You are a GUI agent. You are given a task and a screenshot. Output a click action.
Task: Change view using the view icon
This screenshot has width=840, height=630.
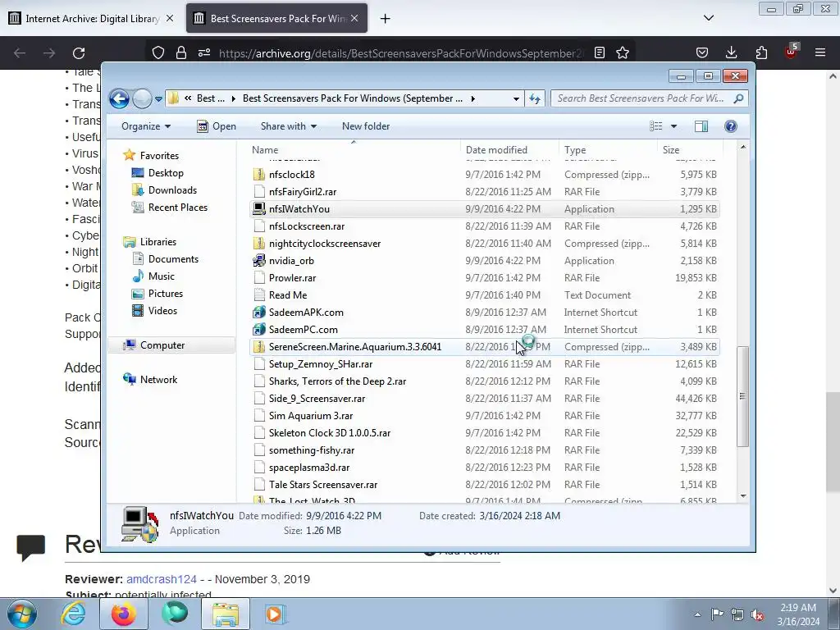tap(656, 126)
